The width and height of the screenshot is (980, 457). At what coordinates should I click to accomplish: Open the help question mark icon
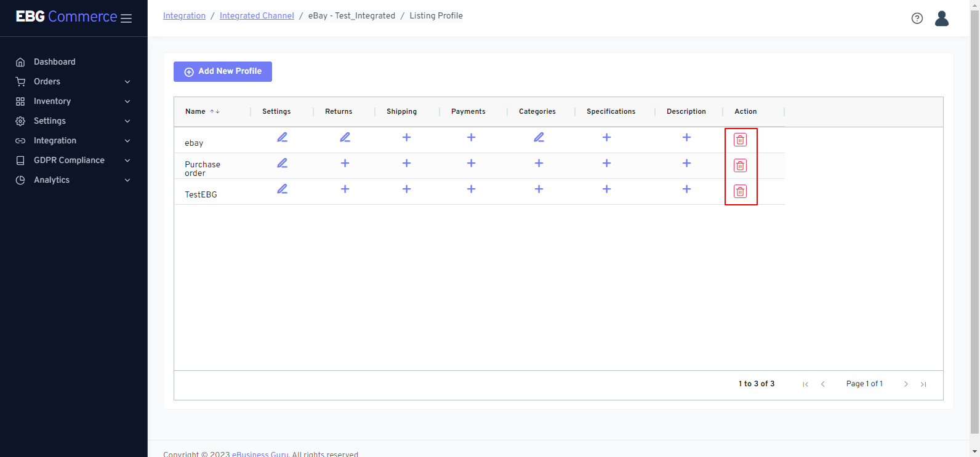click(917, 18)
